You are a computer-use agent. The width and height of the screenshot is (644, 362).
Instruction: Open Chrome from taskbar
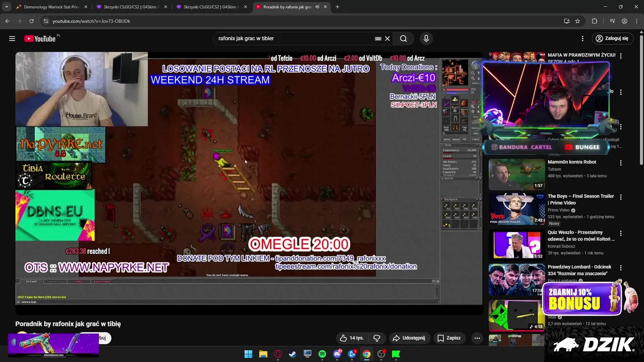(x=367, y=354)
